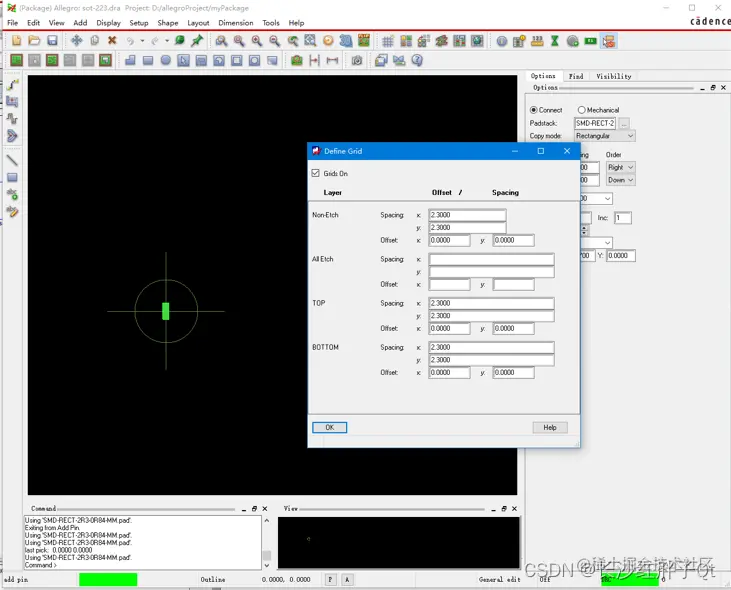Click Help in Define Grid dialog

pyautogui.click(x=550, y=427)
